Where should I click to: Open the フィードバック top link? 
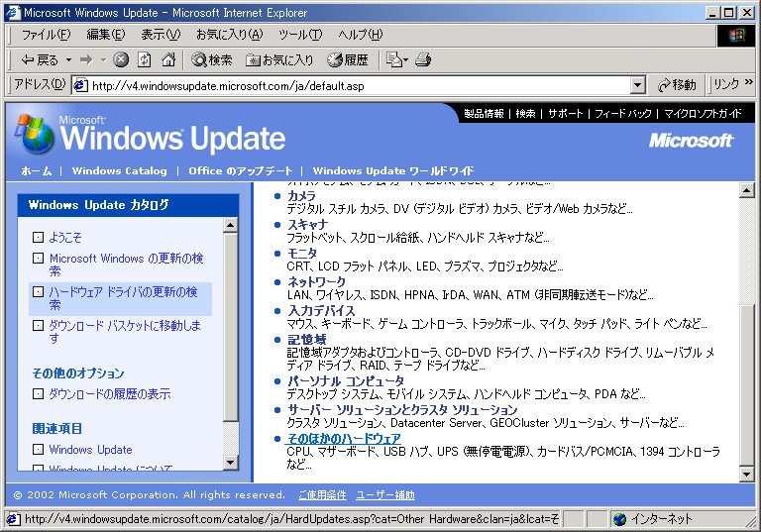pos(623,114)
